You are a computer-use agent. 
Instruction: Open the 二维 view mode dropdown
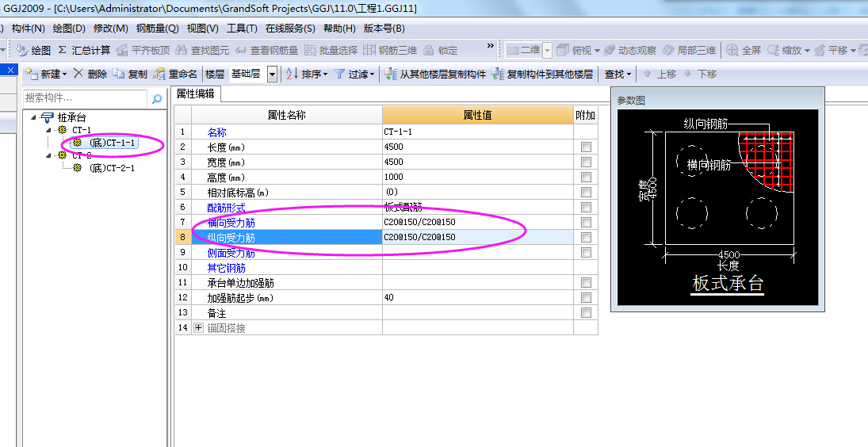click(x=547, y=51)
